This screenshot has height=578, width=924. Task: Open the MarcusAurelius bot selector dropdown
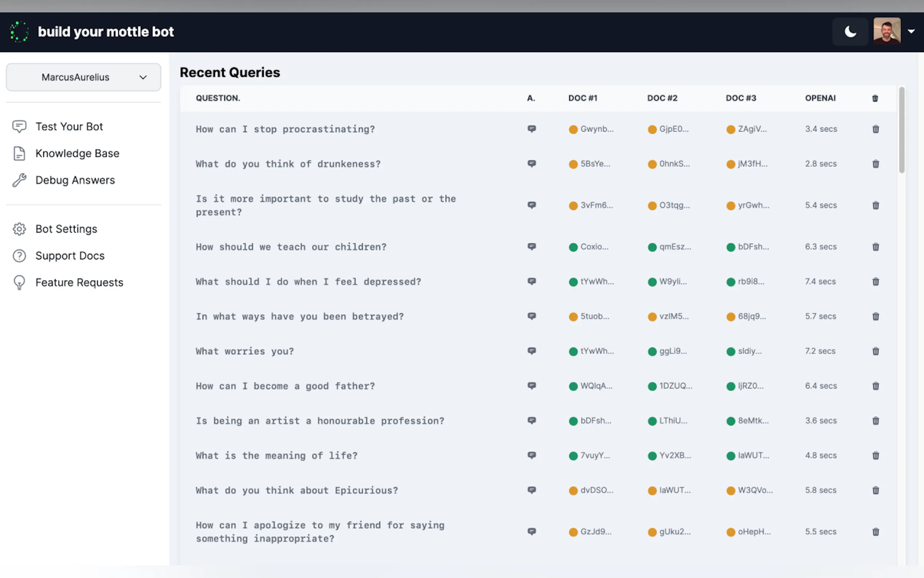[x=83, y=77]
